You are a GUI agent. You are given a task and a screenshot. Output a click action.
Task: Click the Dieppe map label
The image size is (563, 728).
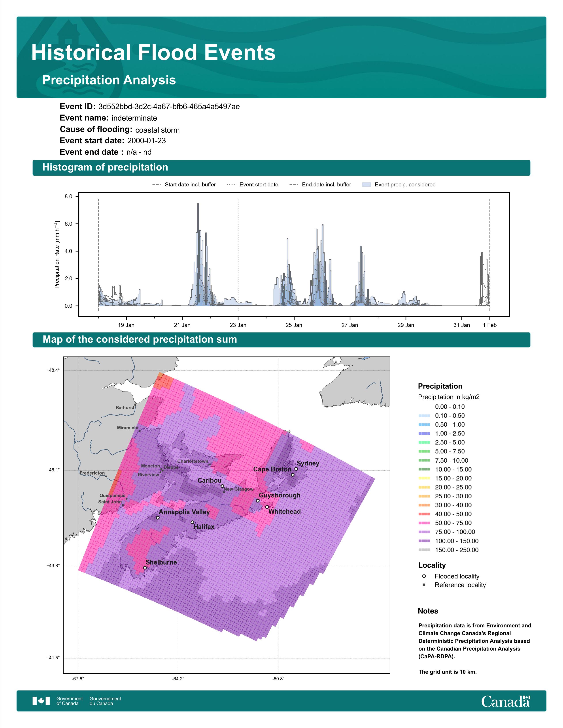[x=171, y=467]
